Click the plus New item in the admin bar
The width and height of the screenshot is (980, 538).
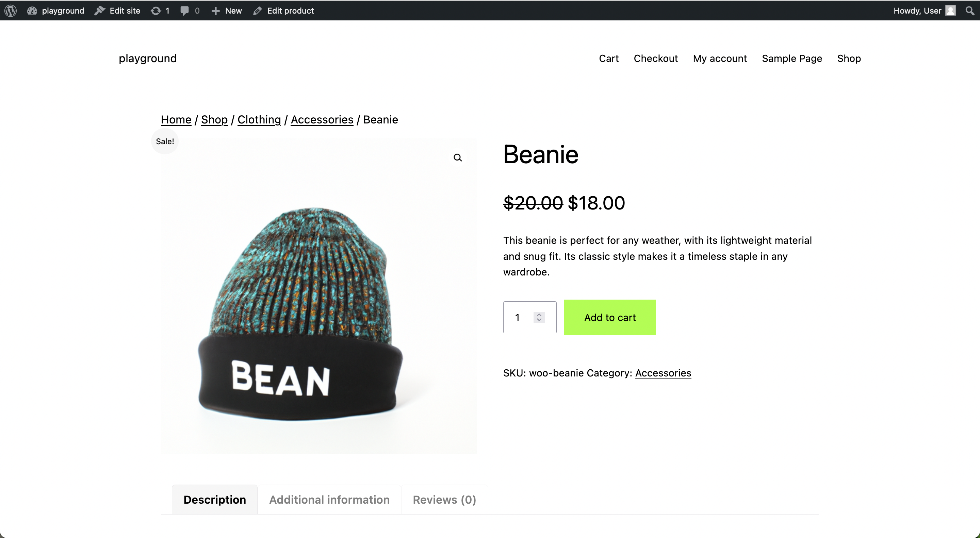[227, 11]
